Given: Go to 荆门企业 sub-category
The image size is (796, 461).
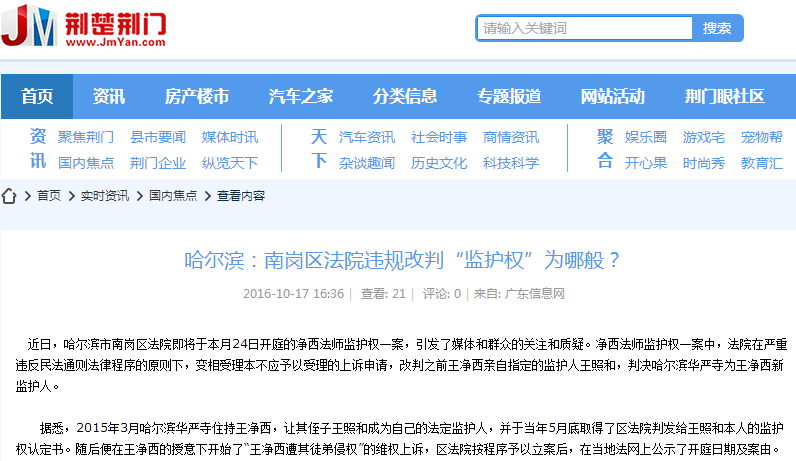Looking at the screenshot, I should point(158,163).
